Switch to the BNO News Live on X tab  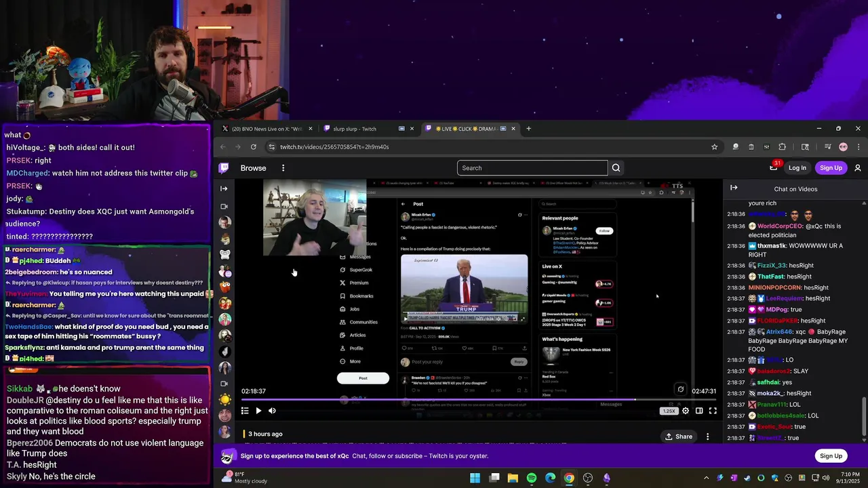coord(267,129)
